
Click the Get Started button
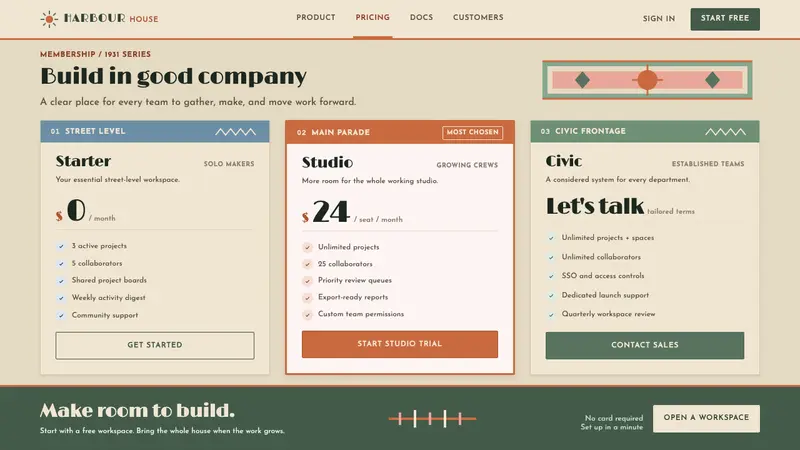click(x=155, y=345)
